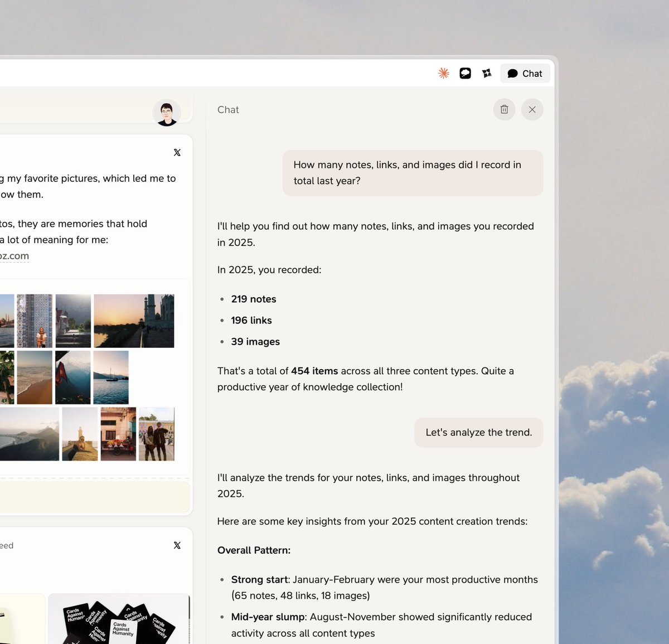
Task: Open the Cards Against Humanity image
Action: coord(119,619)
